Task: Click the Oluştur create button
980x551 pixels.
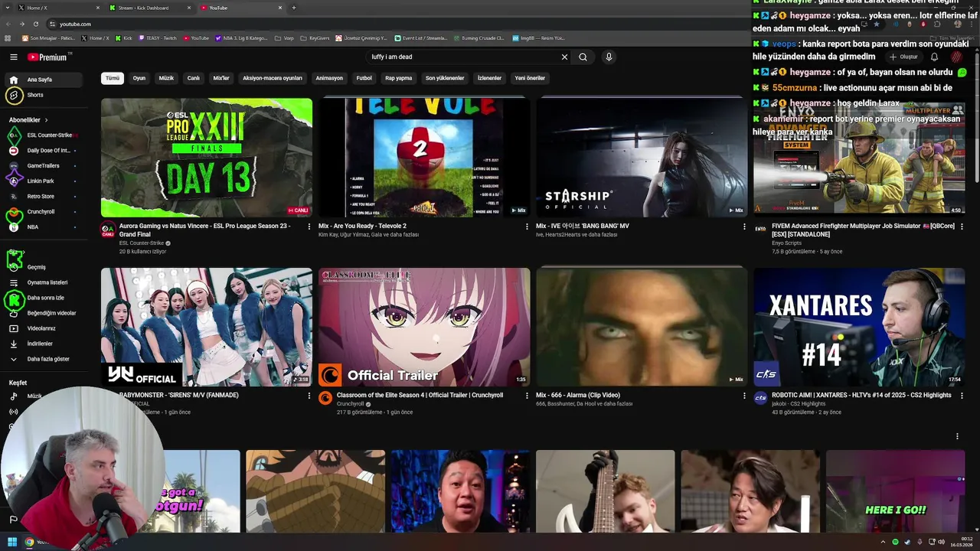Action: 904,57
